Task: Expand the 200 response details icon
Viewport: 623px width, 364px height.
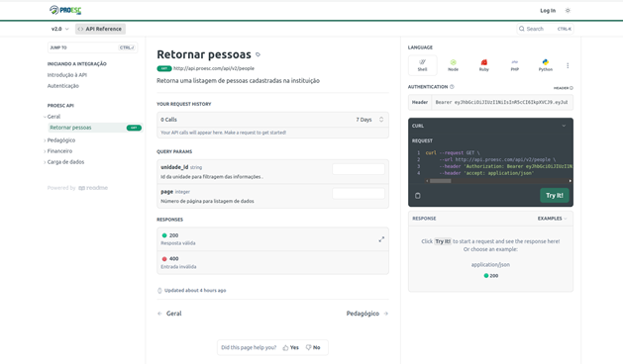Action: 381,239
